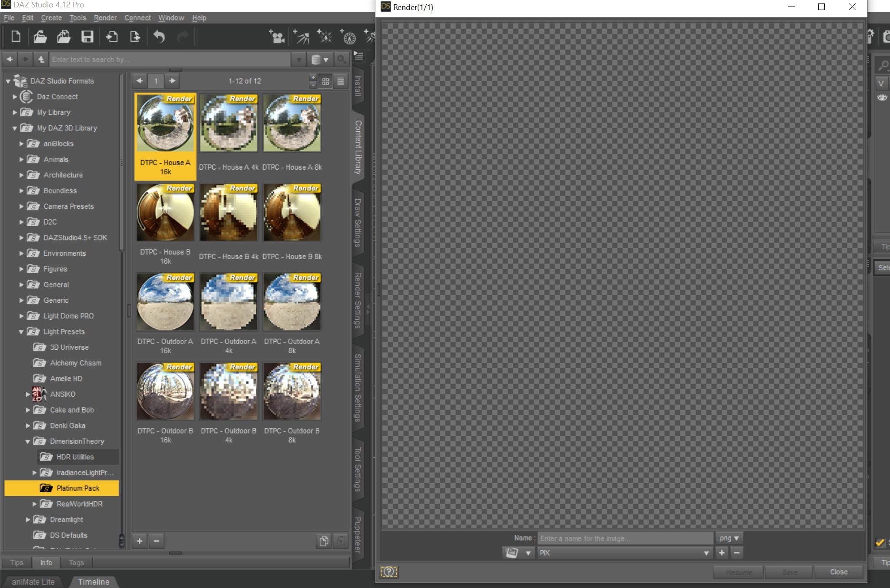Click the content database filter dropdown
Screen dimensions: 890x588
point(320,60)
